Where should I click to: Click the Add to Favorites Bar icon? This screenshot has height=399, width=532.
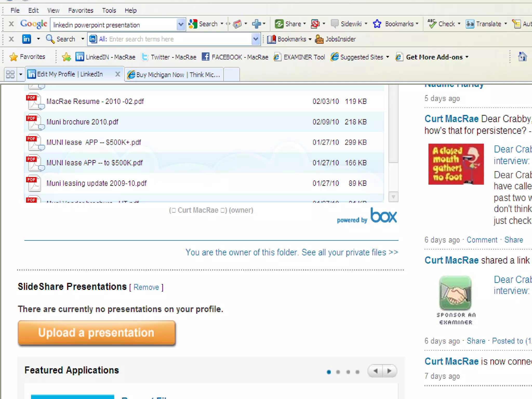pos(66,57)
